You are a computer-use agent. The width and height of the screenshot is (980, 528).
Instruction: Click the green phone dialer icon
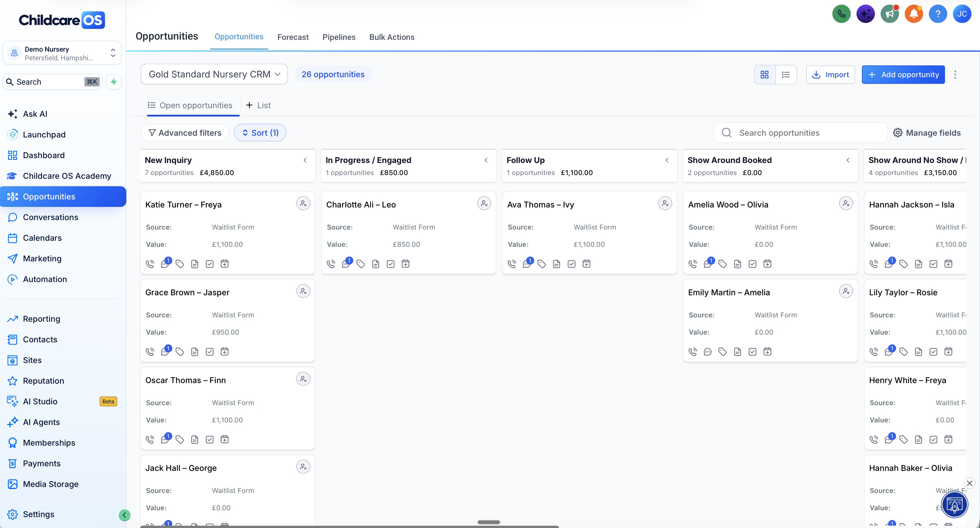point(841,14)
